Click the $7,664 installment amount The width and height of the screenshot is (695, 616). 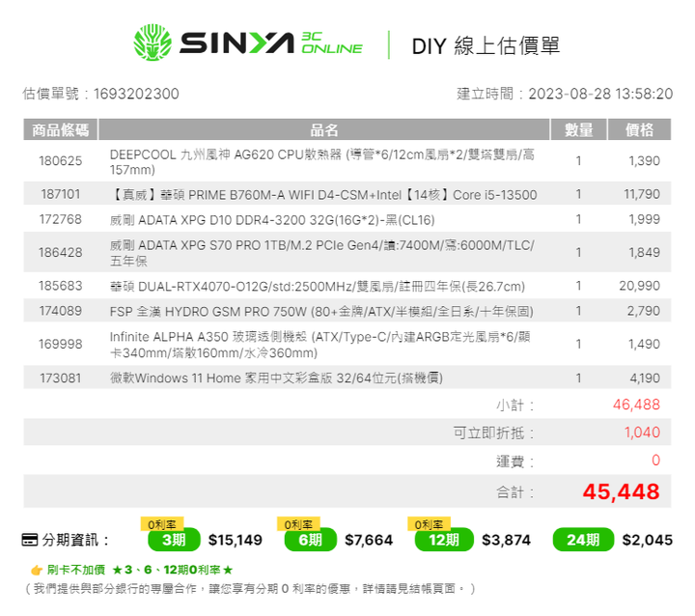click(369, 540)
